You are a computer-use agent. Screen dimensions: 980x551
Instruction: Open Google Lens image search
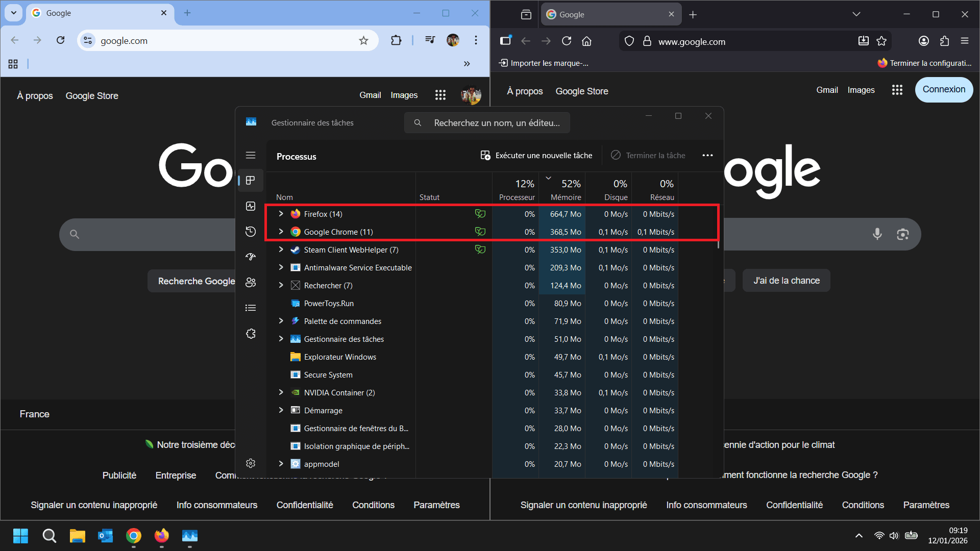(903, 234)
